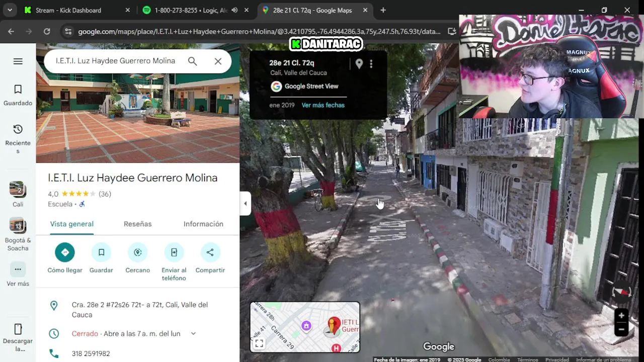This screenshot has height=362, width=644.
Task: Click the phone number 318 2591982
Action: click(91, 353)
